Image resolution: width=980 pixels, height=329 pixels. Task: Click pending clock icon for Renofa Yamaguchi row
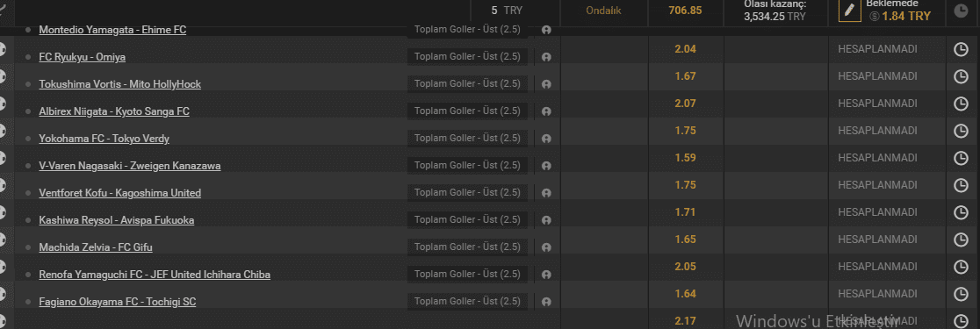(961, 268)
